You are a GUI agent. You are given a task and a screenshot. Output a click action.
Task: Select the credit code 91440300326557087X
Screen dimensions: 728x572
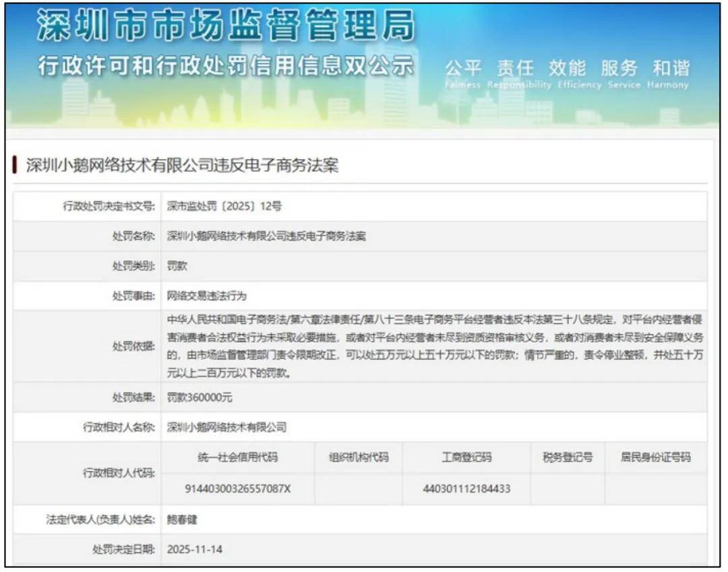coord(238,488)
